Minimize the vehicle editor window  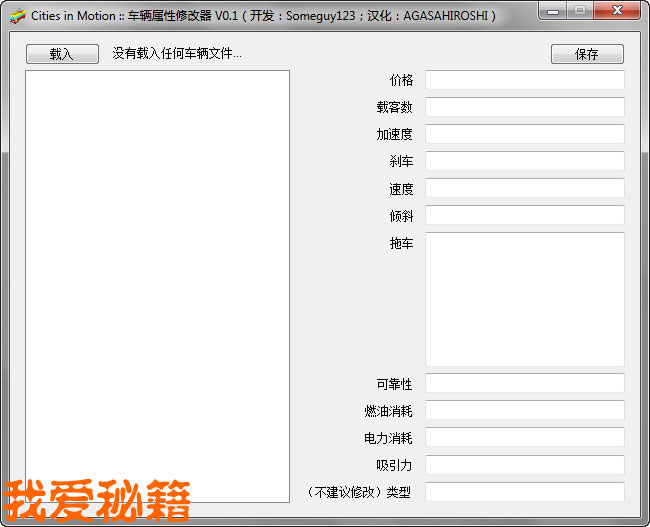pyautogui.click(x=553, y=11)
